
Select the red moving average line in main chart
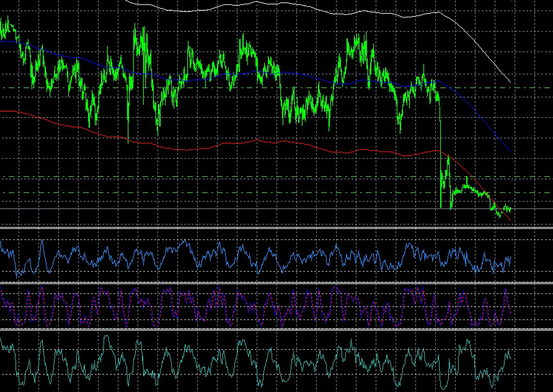tap(186, 149)
